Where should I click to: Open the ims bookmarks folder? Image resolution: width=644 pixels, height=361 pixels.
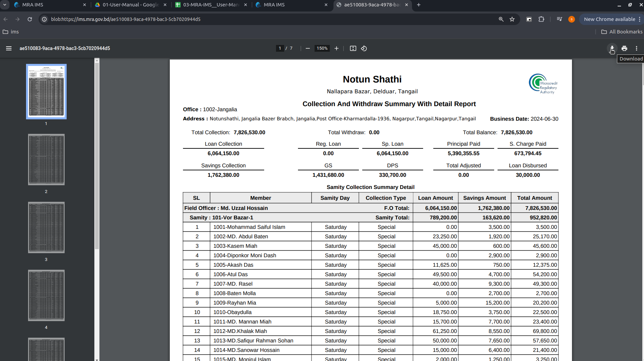(x=11, y=32)
